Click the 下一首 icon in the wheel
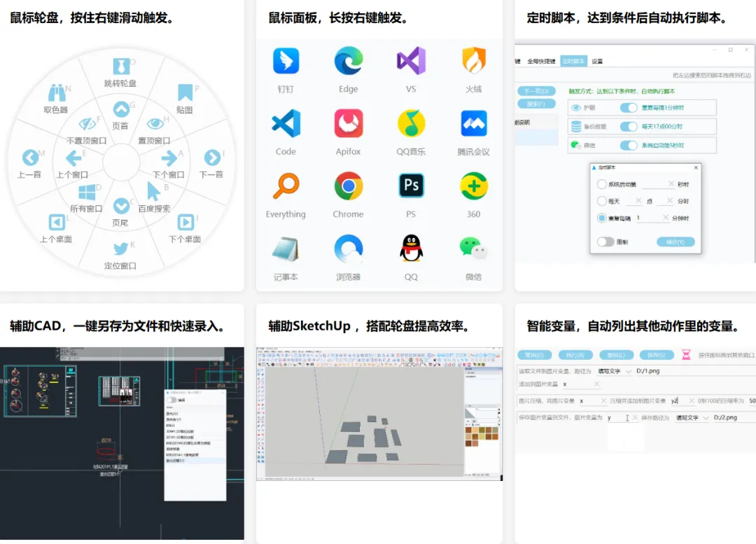 click(x=212, y=158)
